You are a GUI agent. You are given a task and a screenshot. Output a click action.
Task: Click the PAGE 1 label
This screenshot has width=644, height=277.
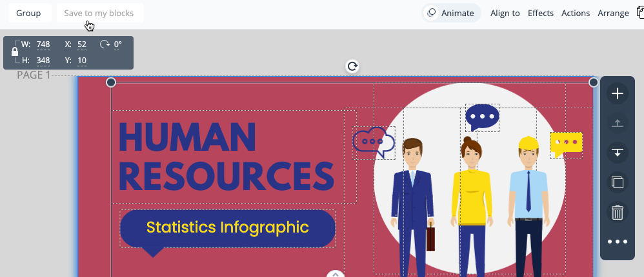point(34,75)
